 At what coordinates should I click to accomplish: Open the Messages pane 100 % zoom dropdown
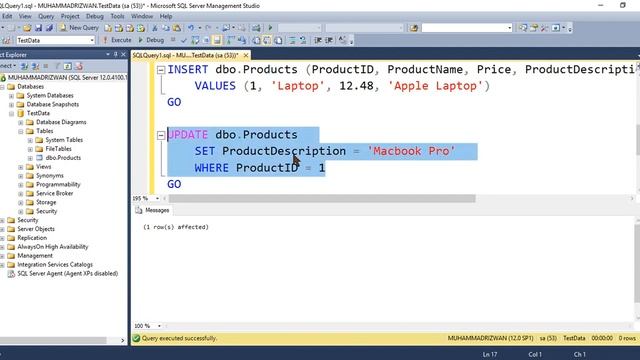pos(159,326)
